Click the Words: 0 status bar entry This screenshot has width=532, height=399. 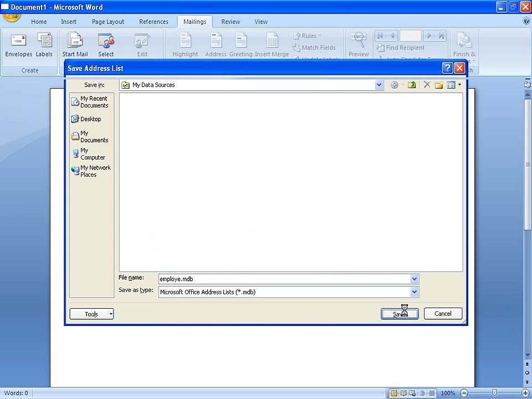tap(16, 393)
